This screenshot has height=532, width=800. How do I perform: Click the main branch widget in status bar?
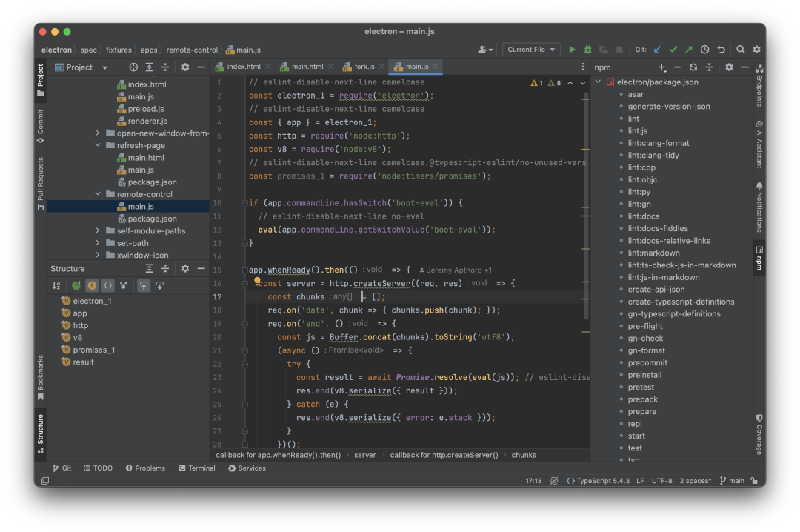732,481
